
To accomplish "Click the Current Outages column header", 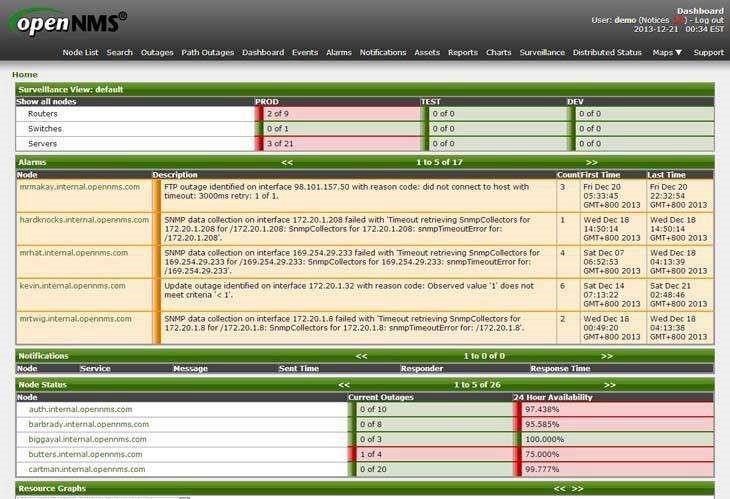I will (381, 397).
